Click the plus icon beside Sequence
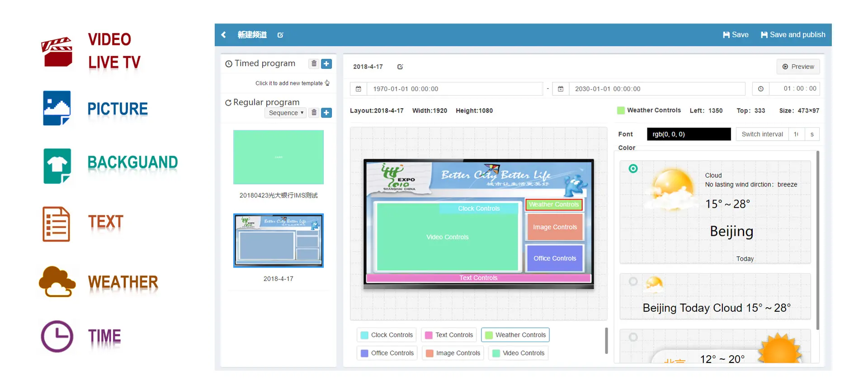Viewport: 868px width, 391px height. point(326,113)
